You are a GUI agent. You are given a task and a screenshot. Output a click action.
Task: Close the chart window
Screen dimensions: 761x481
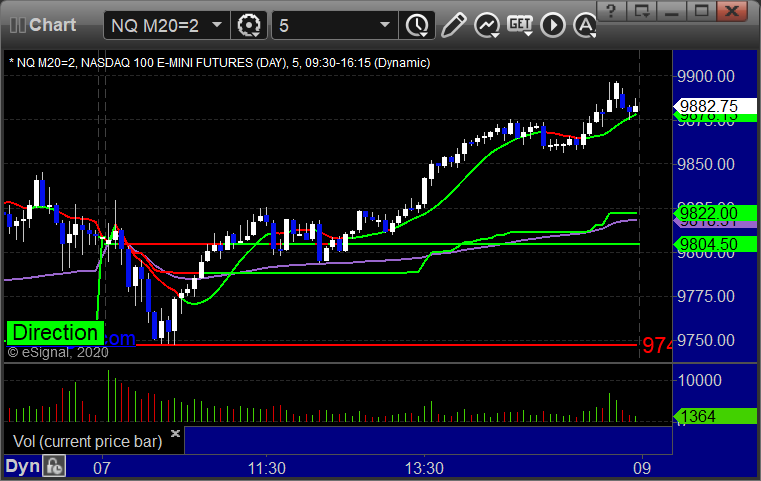pos(731,11)
